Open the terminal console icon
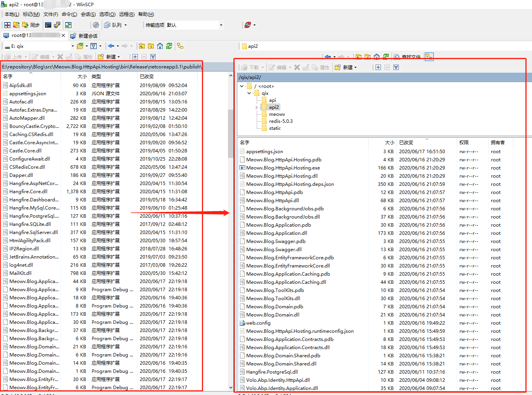Viewport: 532px width, 395px height. click(x=48, y=25)
